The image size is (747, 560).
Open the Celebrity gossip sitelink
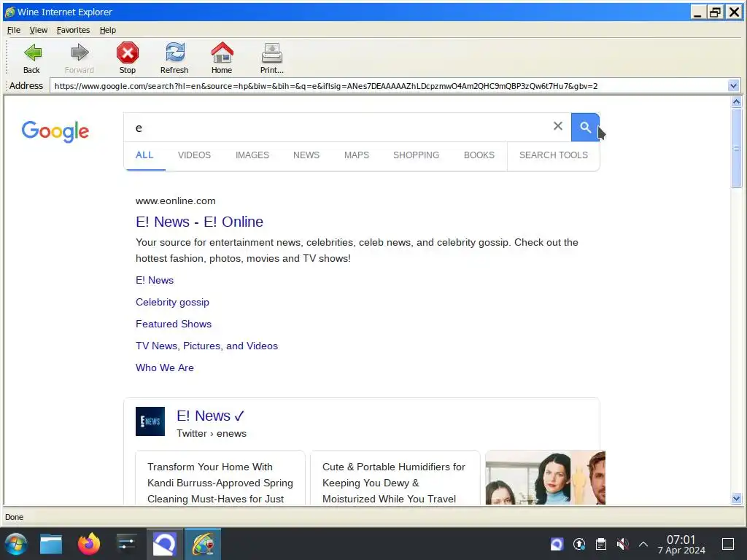point(172,303)
